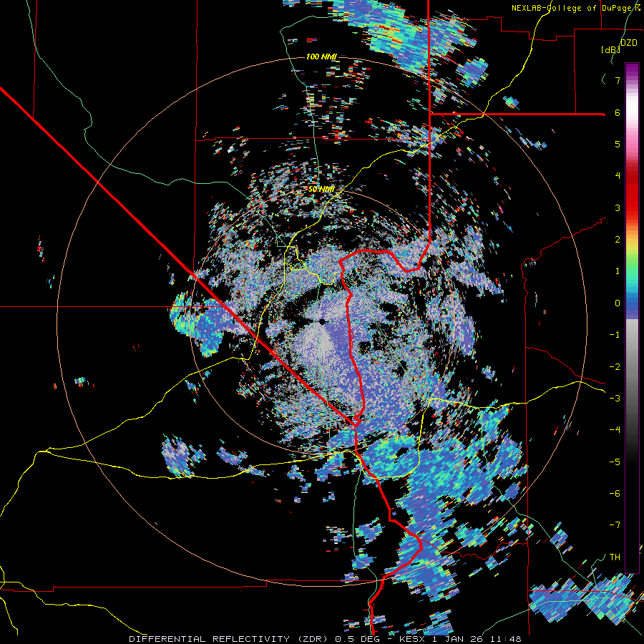Screen dimensions: 644x644
Task: Click the ZDR color scale bar
Action: (x=632, y=318)
